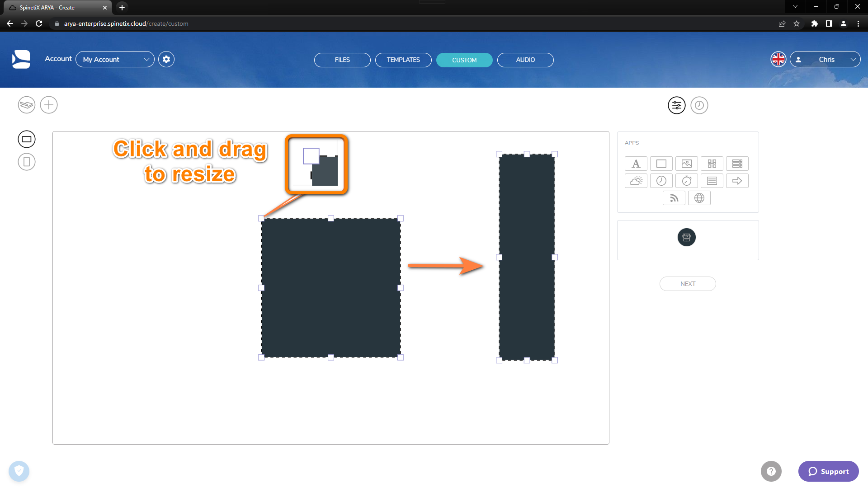The height and width of the screenshot is (488, 868).
Task: Open the layers panel icon
Action: pyautogui.click(x=26, y=105)
